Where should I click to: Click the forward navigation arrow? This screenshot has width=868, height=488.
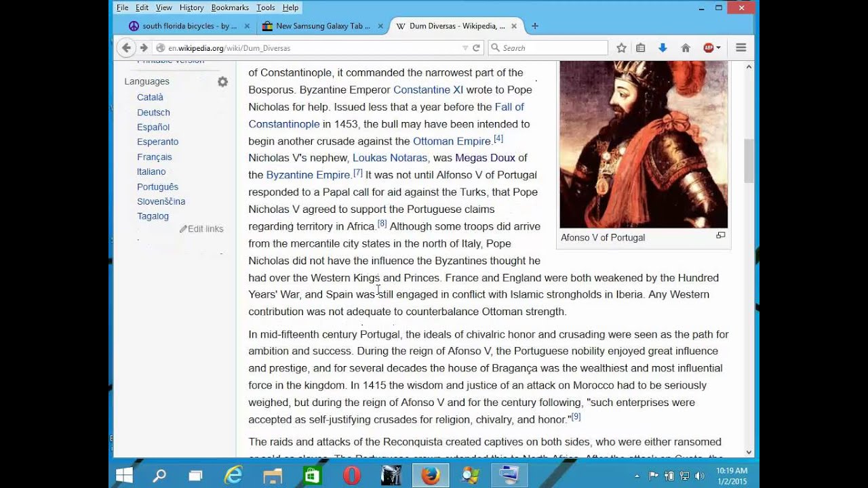click(x=144, y=48)
